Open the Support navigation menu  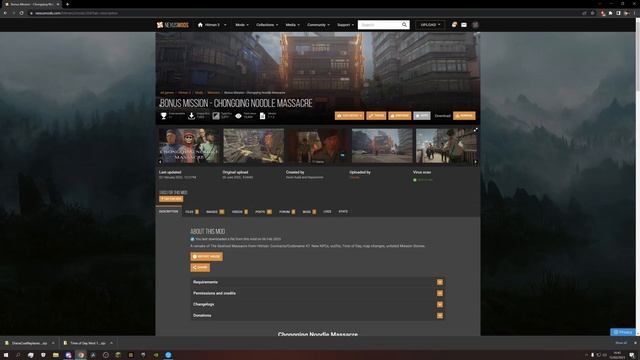[345, 25]
